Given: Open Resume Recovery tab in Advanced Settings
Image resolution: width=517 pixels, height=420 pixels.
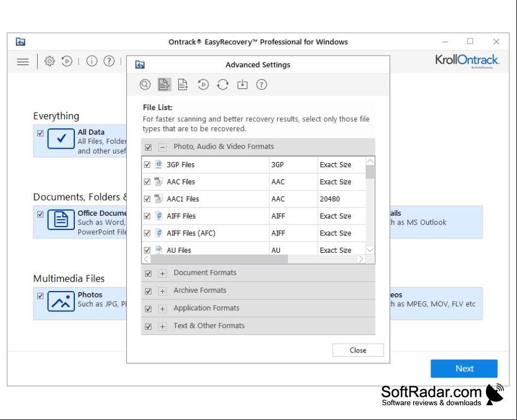Looking at the screenshot, I should pyautogui.click(x=203, y=85).
